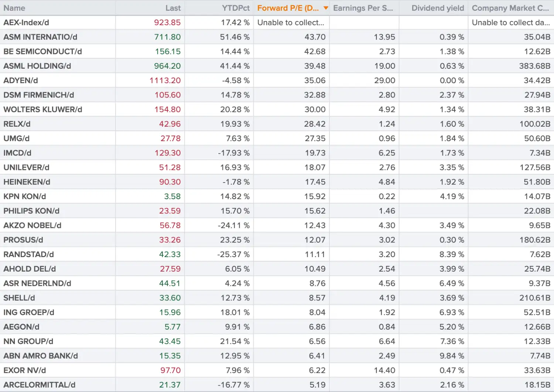Select the HEINEKEN/d row name
This screenshot has width=554, height=392.
[27, 182]
